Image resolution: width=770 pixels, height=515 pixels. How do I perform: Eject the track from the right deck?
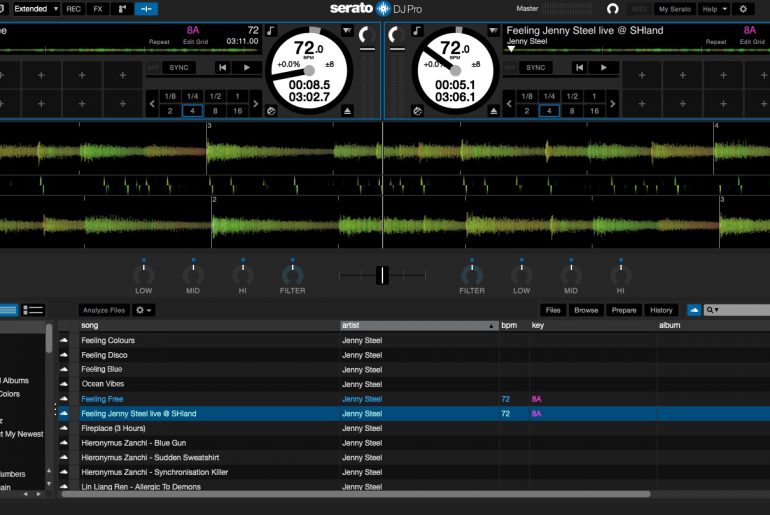(x=494, y=111)
